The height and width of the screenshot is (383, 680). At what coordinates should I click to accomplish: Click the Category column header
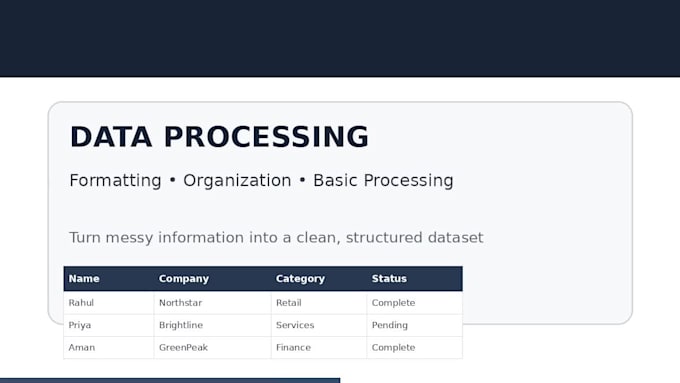point(319,279)
